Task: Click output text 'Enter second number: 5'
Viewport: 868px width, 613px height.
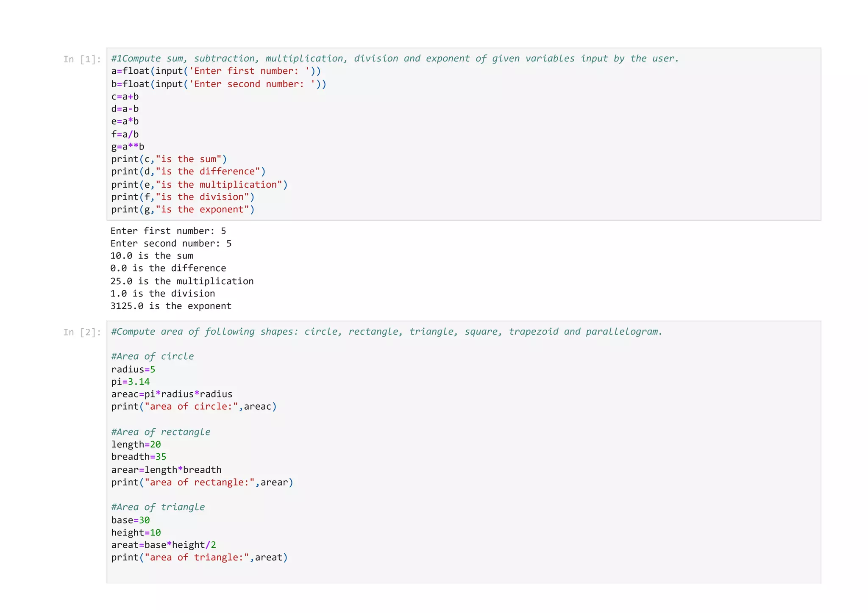Action: click(x=171, y=244)
